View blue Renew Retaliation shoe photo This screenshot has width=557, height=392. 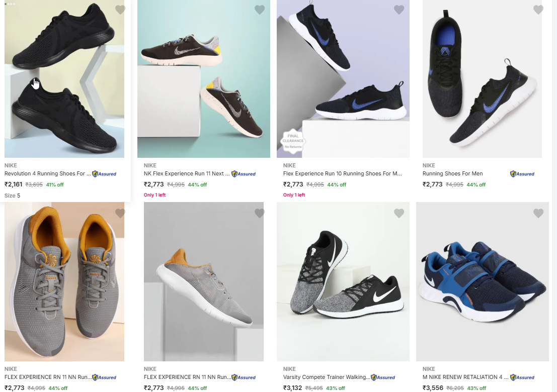click(x=482, y=281)
